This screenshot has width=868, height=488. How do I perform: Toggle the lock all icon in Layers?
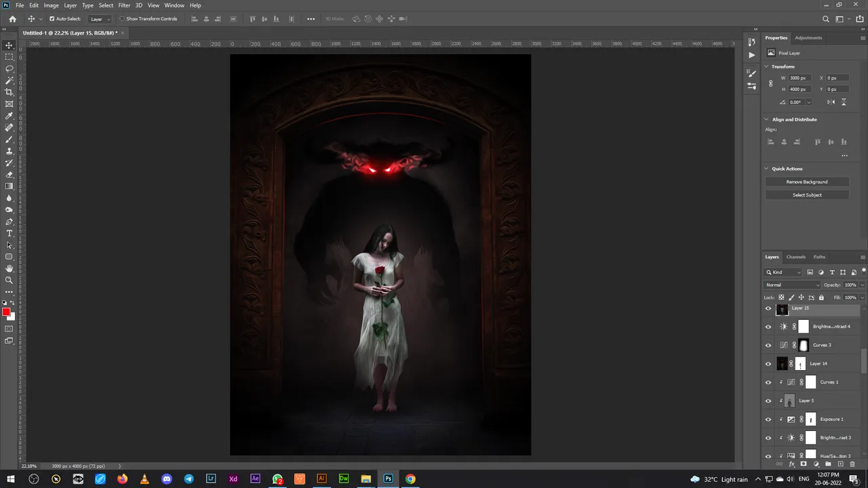tap(821, 298)
